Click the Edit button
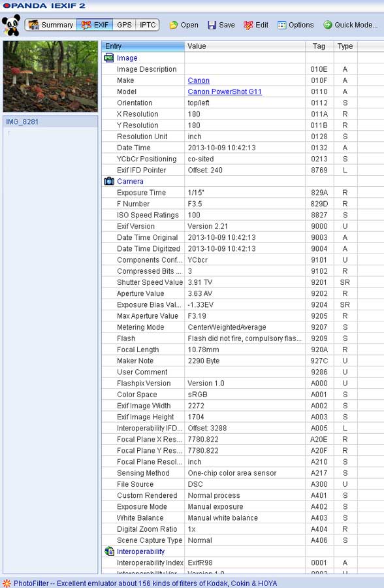 pos(256,25)
